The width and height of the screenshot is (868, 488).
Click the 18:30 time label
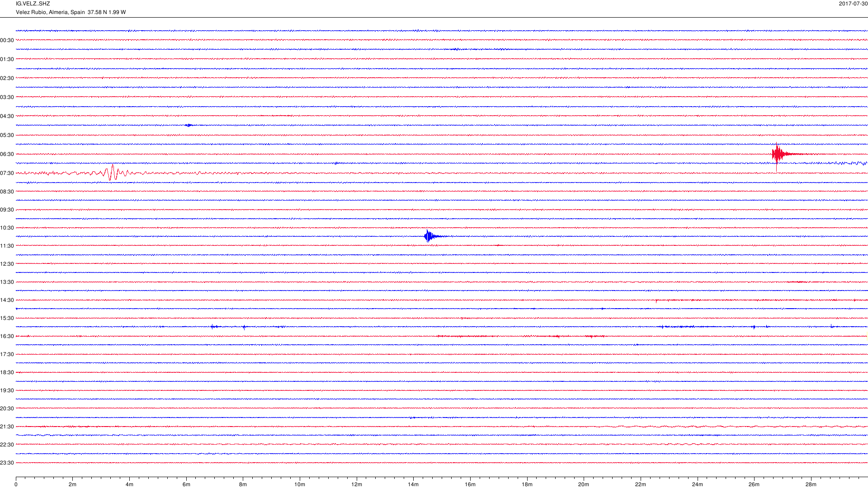7,372
